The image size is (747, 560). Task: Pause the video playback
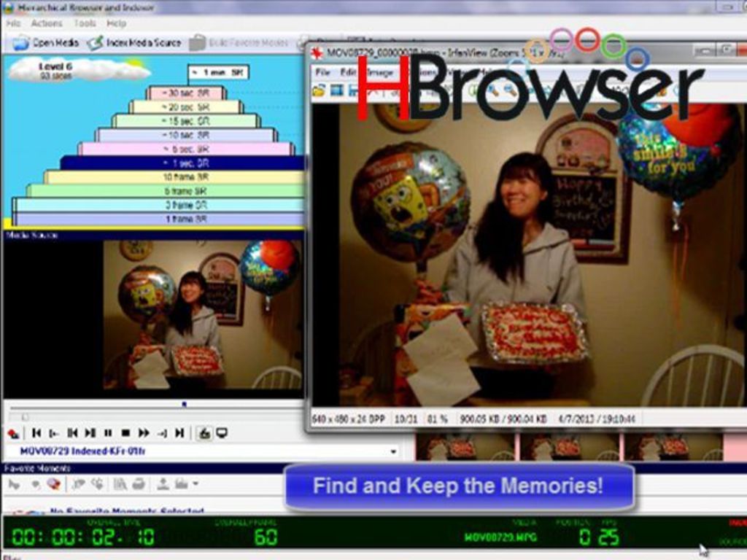pyautogui.click(x=108, y=433)
